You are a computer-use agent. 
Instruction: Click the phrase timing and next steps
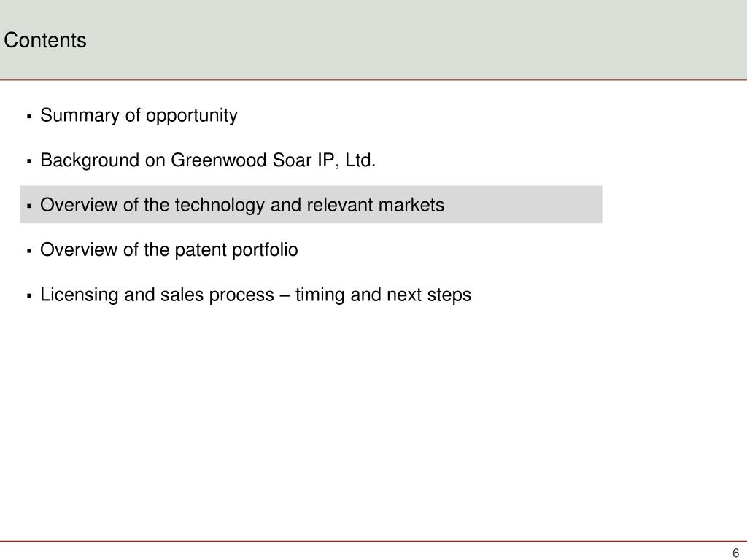(383, 295)
